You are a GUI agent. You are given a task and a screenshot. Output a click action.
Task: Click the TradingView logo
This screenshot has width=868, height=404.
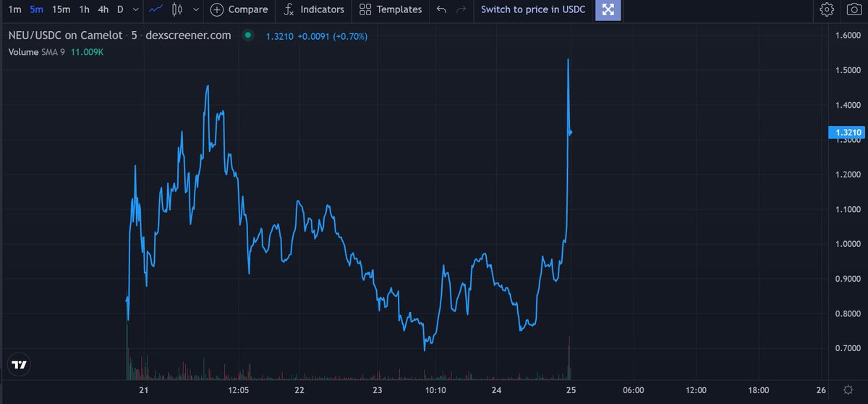tap(20, 366)
